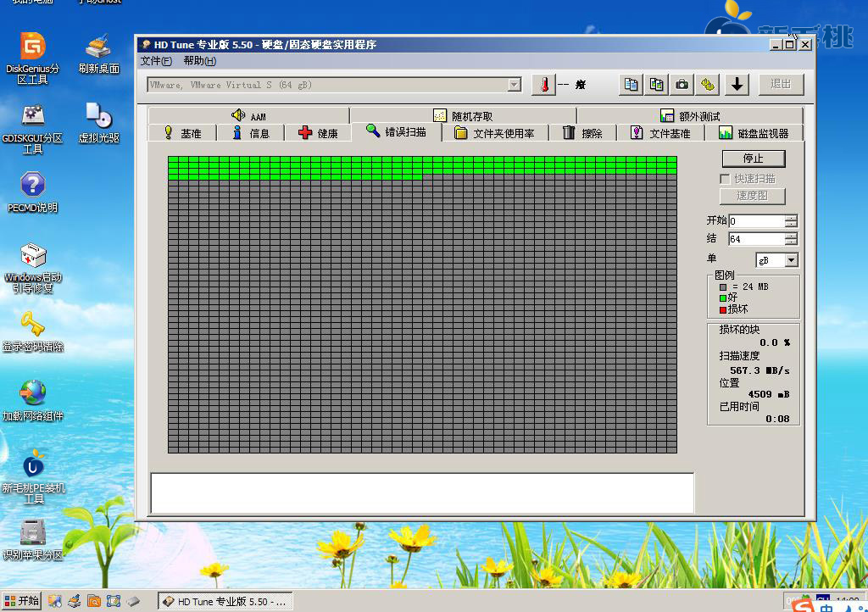
Task: Save a screenshot with the camera icon
Action: click(682, 85)
